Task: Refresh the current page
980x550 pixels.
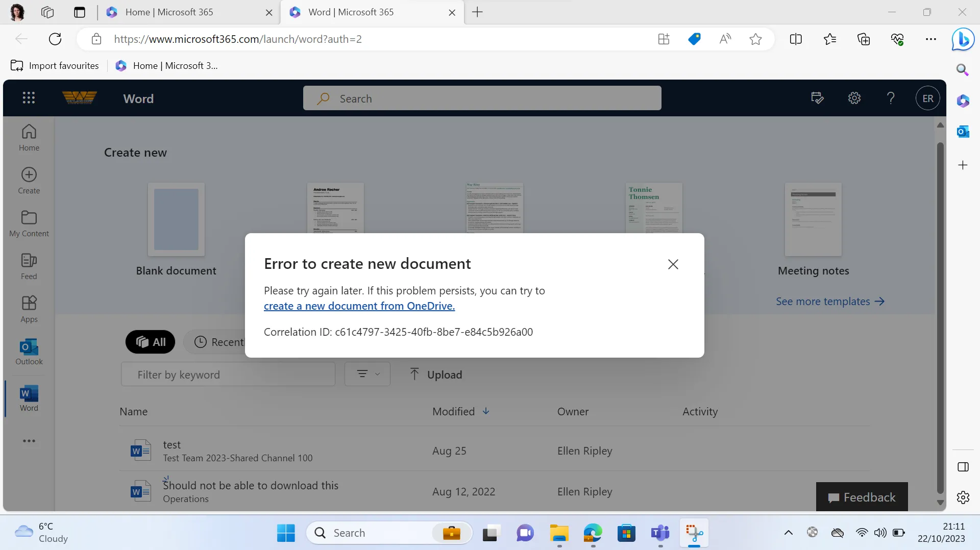Action: click(55, 39)
